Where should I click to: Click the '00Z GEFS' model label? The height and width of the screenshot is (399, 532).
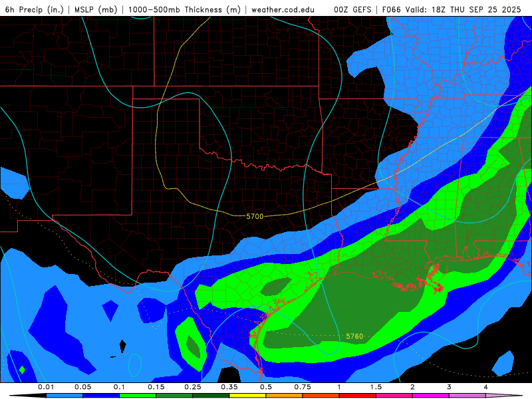tap(353, 9)
